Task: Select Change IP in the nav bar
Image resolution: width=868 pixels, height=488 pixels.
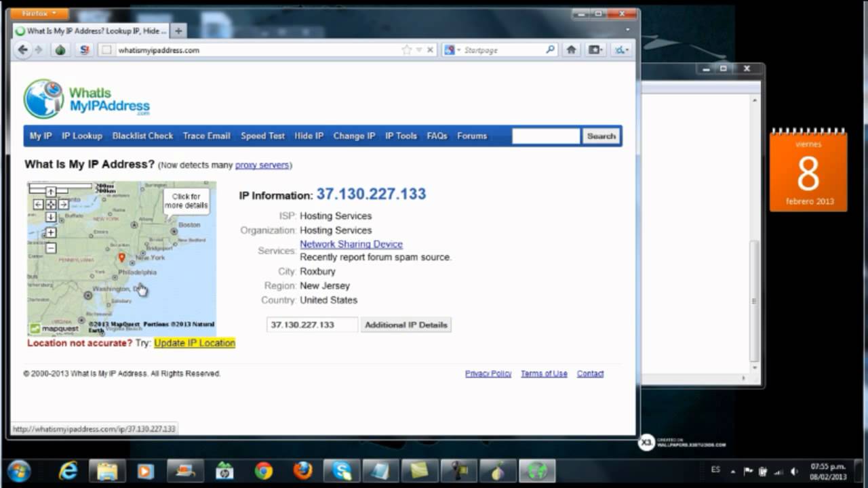Action: coord(354,136)
